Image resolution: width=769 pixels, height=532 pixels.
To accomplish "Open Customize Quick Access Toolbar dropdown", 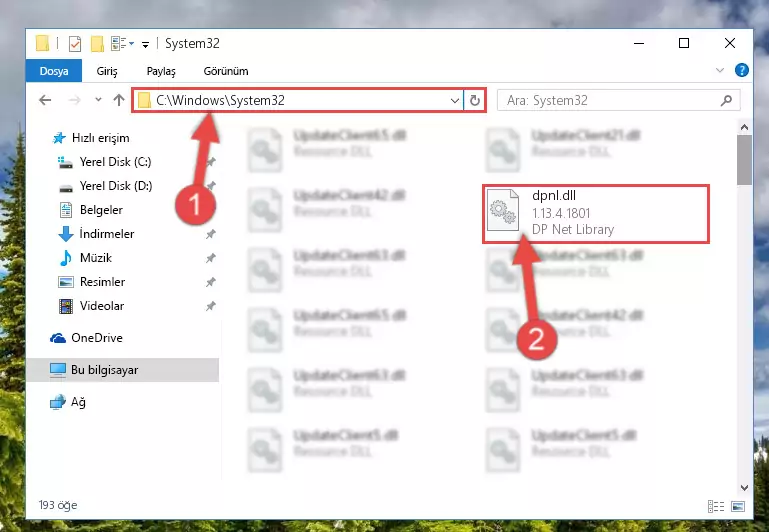I will [x=145, y=45].
